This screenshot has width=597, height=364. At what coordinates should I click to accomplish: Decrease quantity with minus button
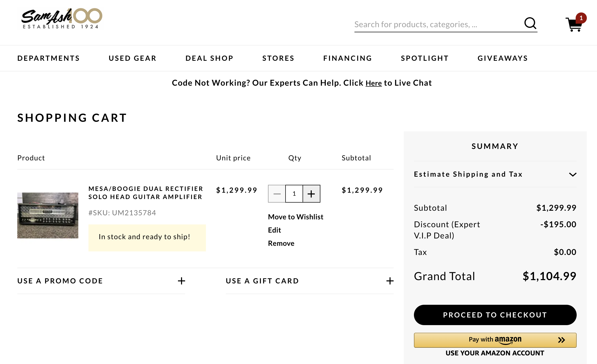pyautogui.click(x=277, y=194)
